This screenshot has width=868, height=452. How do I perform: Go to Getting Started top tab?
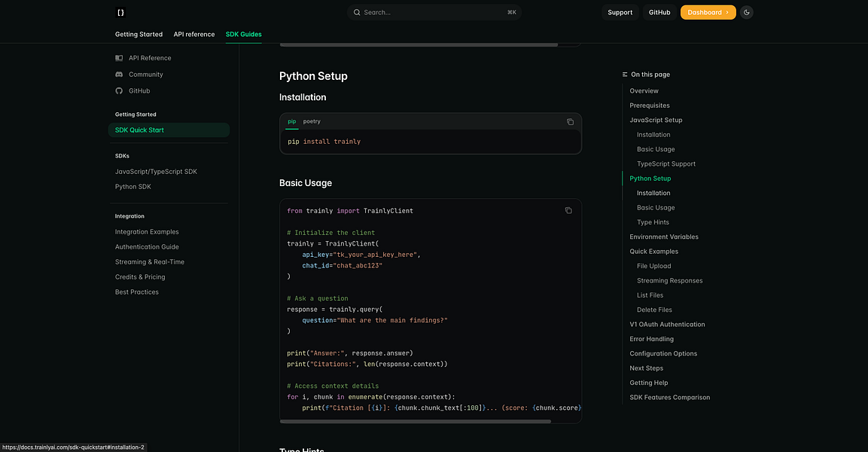[x=139, y=35]
